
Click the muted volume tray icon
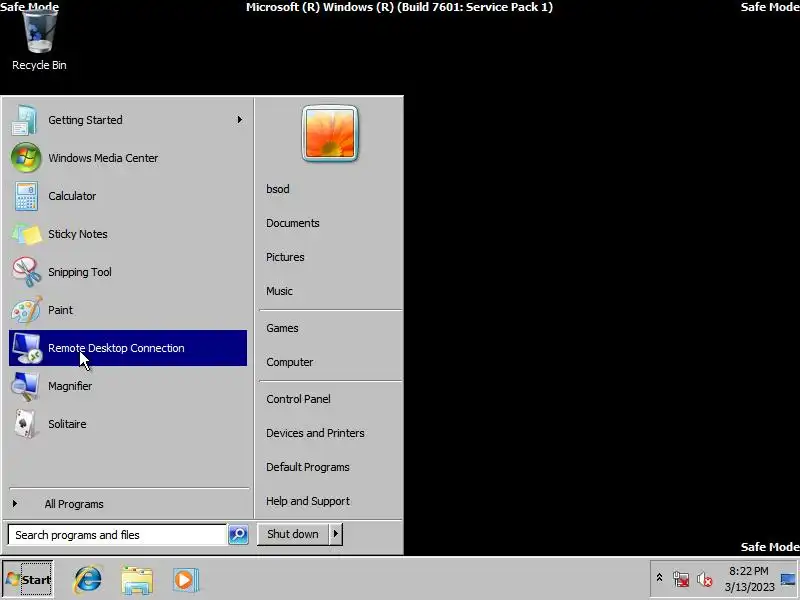point(705,579)
